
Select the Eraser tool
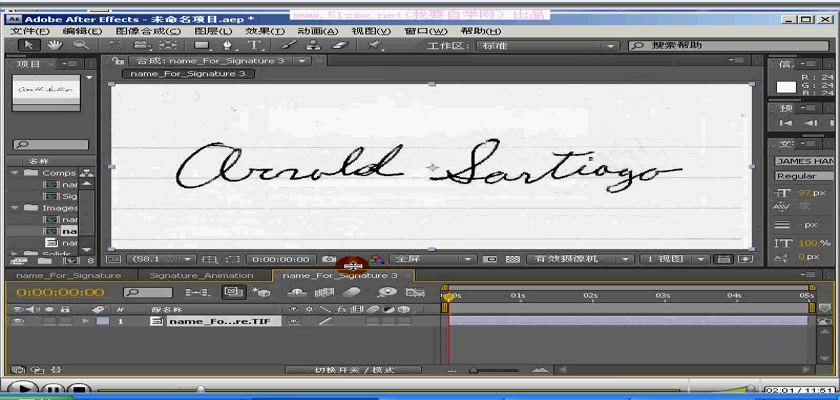click(340, 46)
